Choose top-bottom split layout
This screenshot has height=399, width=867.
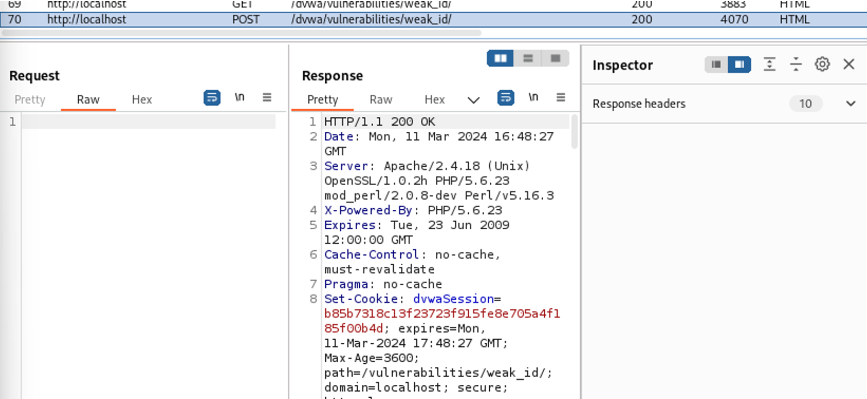[528, 58]
